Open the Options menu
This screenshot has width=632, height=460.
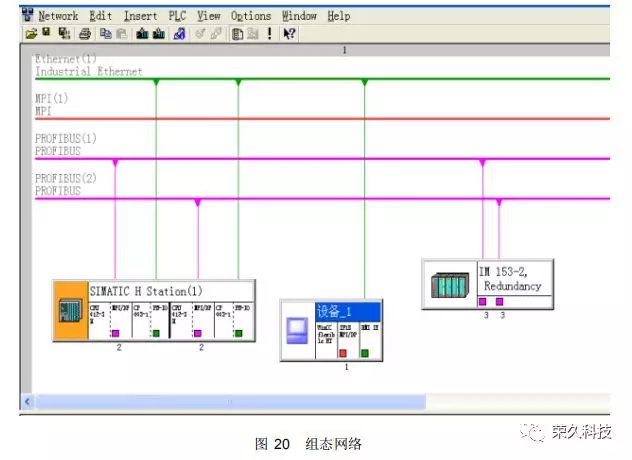pyautogui.click(x=250, y=16)
